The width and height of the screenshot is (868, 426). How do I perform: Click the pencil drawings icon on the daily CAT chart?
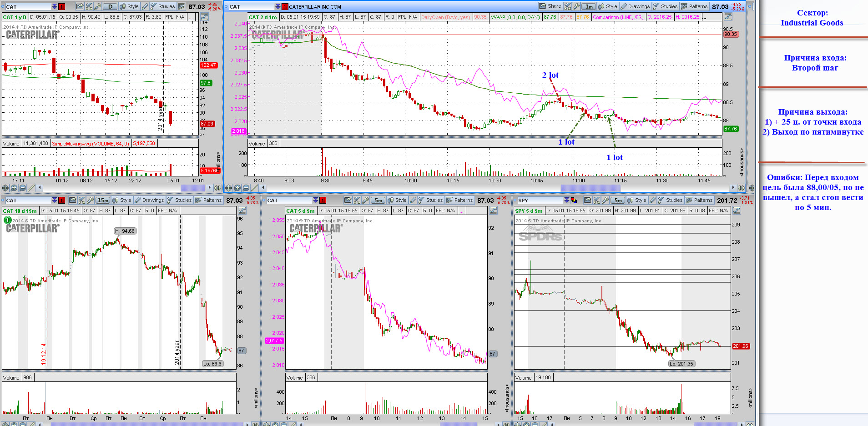click(x=145, y=6)
